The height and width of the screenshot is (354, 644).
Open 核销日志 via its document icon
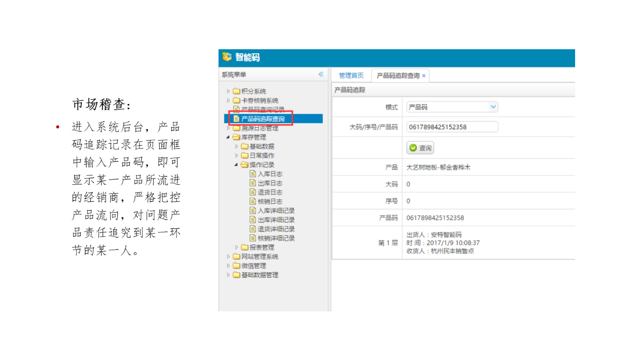tap(253, 201)
